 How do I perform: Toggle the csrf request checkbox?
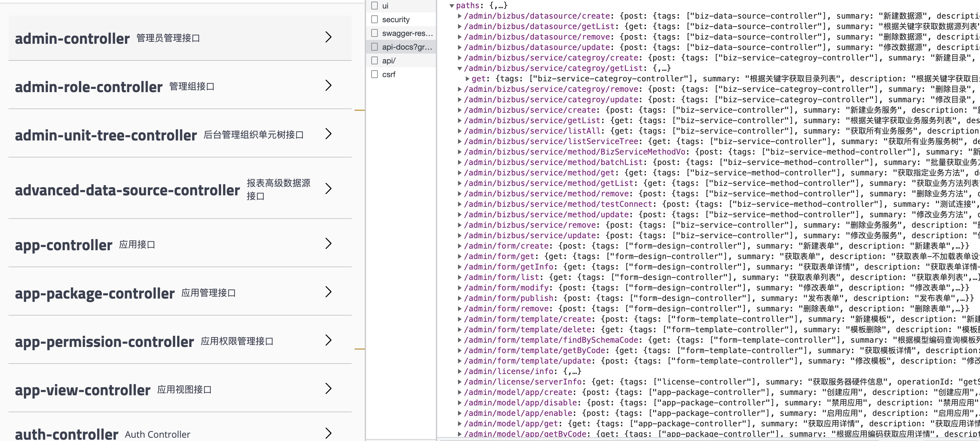(375, 74)
